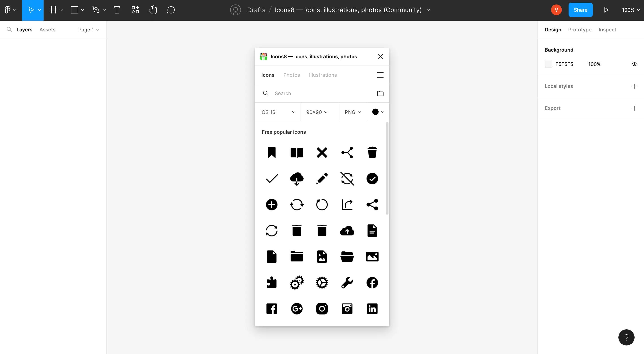Expand the PNG format dropdown

353,111
